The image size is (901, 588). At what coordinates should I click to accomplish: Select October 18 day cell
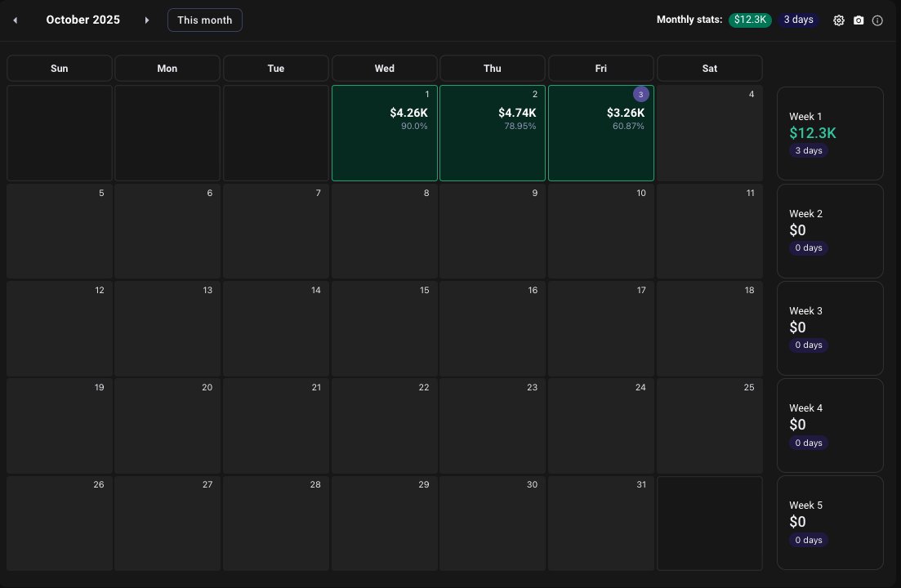710,328
